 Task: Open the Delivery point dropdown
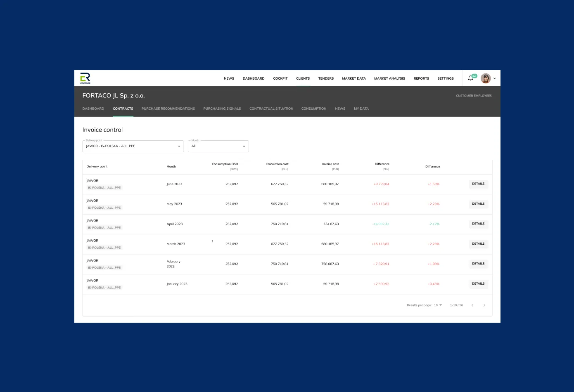tap(133, 146)
